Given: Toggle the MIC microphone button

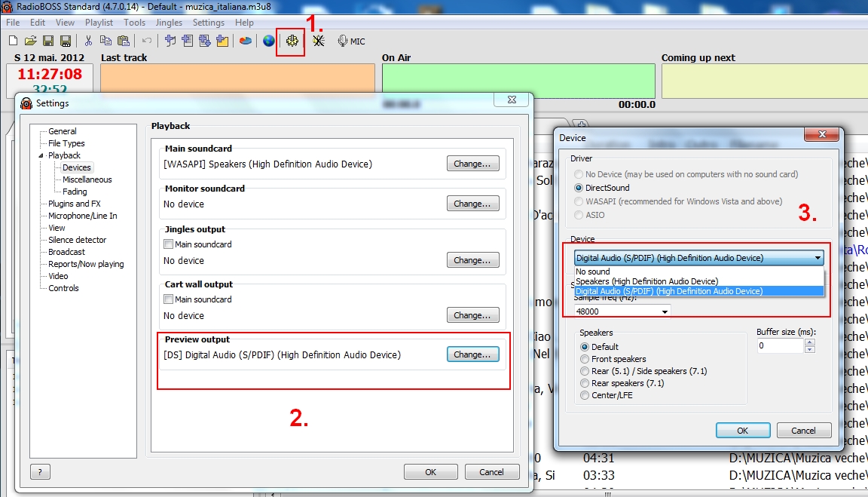Looking at the screenshot, I should pyautogui.click(x=352, y=41).
